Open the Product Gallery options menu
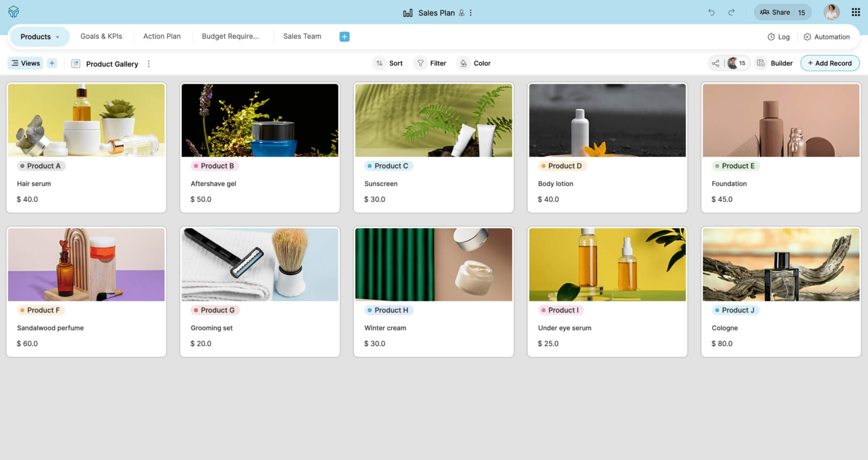Viewport: 868px width, 460px height. (149, 64)
